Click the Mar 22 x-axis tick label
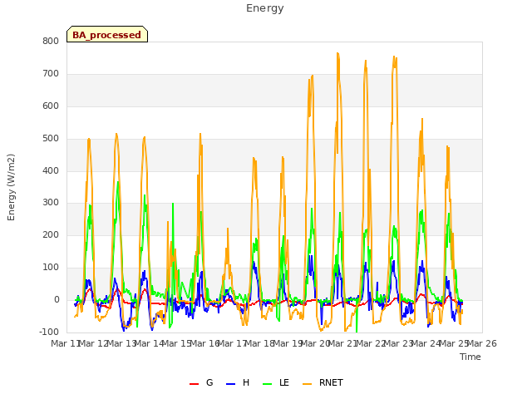 coord(371,343)
